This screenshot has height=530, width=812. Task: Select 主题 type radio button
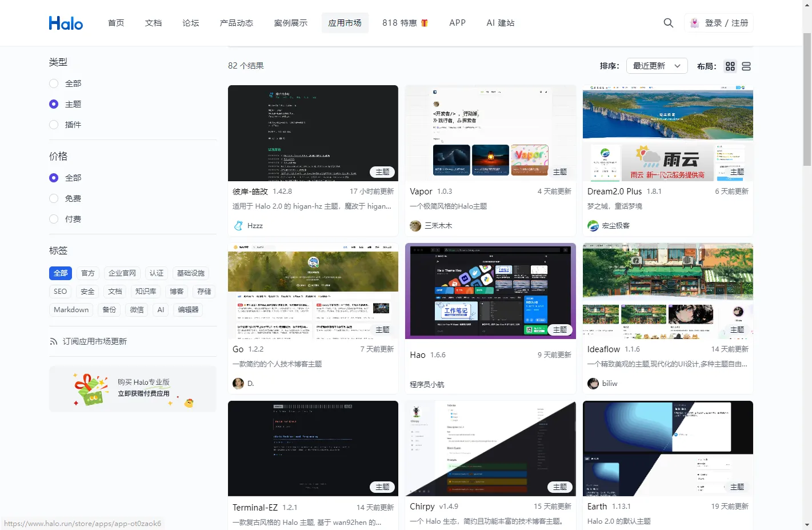pyautogui.click(x=54, y=104)
